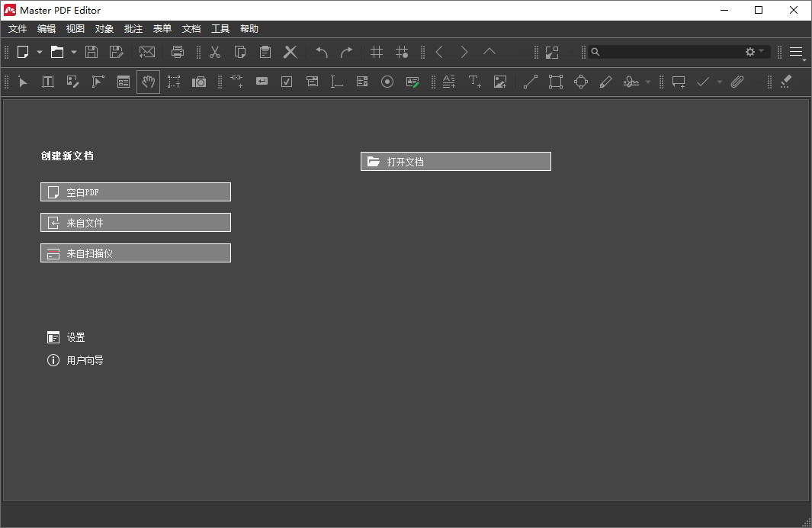The height and width of the screenshot is (528, 812).
Task: Select the Hand tool
Action: pos(148,82)
